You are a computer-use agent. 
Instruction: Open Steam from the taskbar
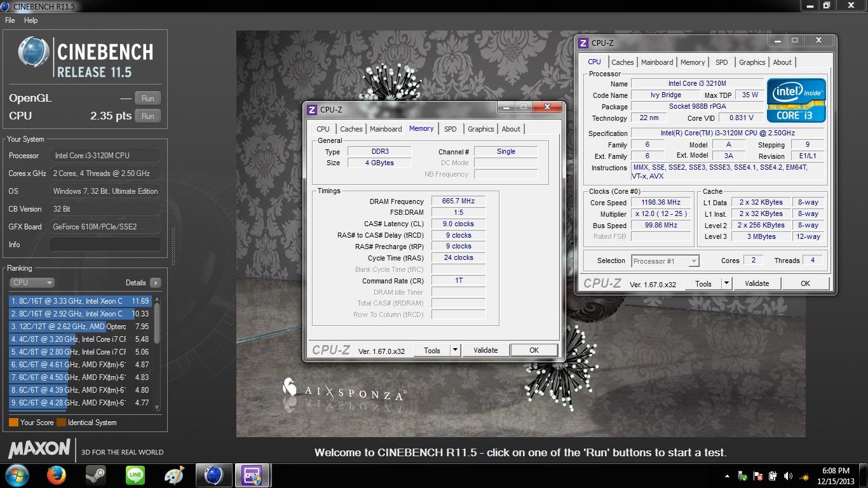(95, 475)
